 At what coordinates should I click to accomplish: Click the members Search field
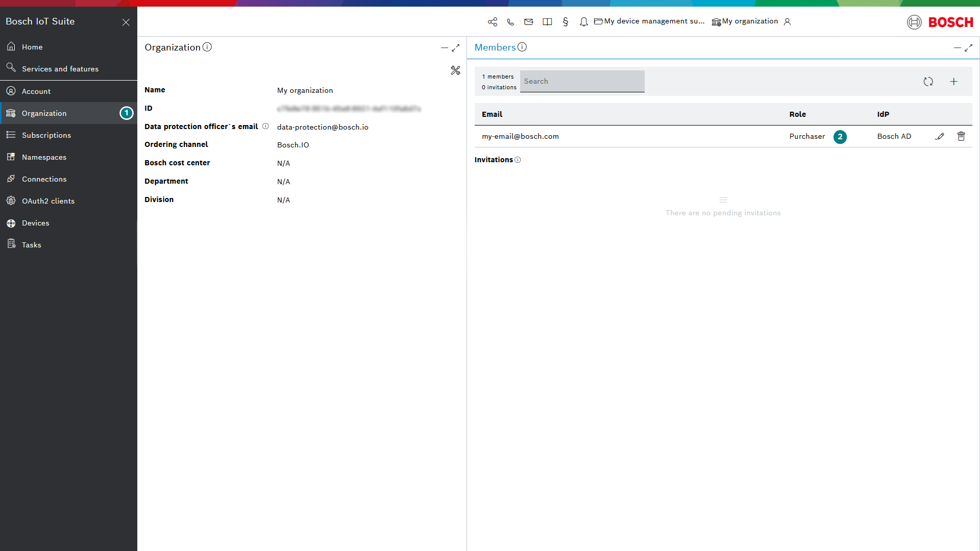(582, 81)
